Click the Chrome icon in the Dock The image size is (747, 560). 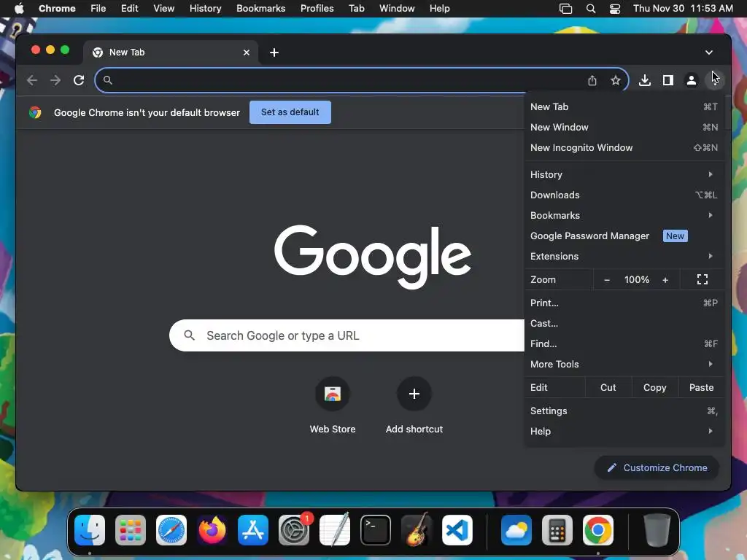598,530
